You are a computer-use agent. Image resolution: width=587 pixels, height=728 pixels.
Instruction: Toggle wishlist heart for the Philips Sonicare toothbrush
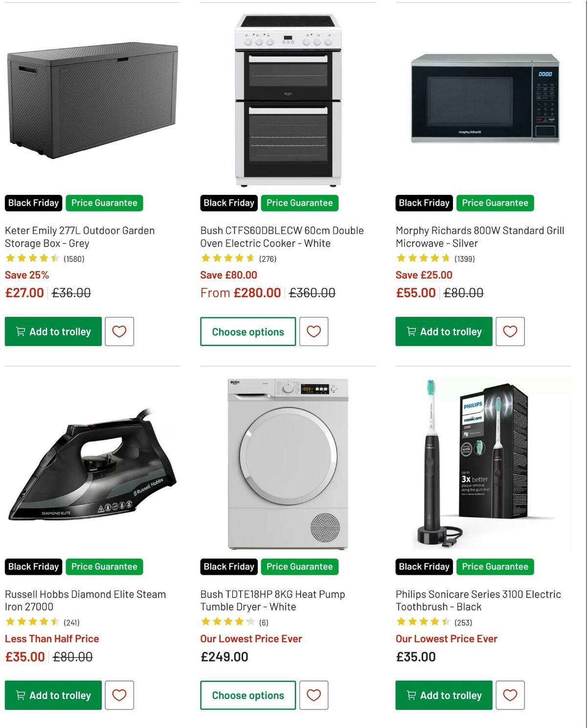pos(510,695)
